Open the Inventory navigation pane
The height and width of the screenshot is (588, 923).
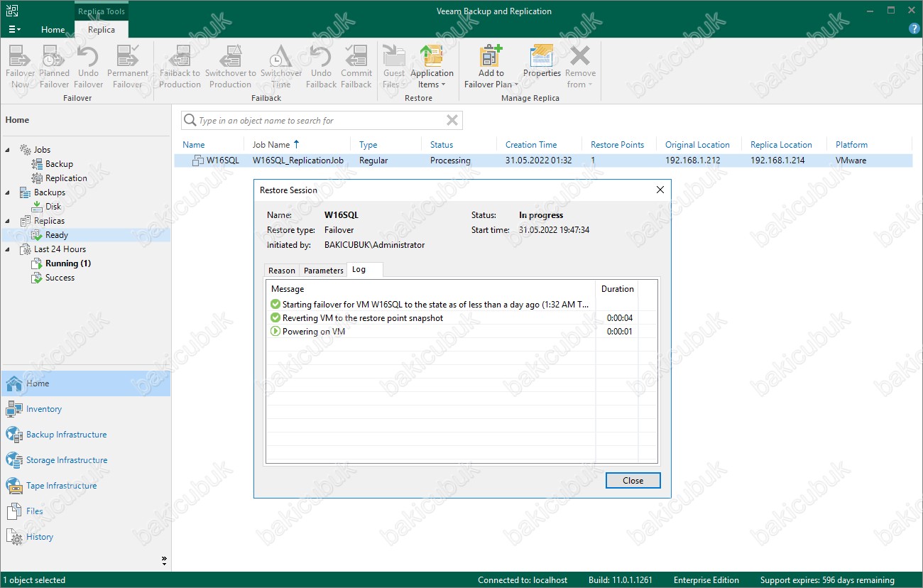point(85,409)
